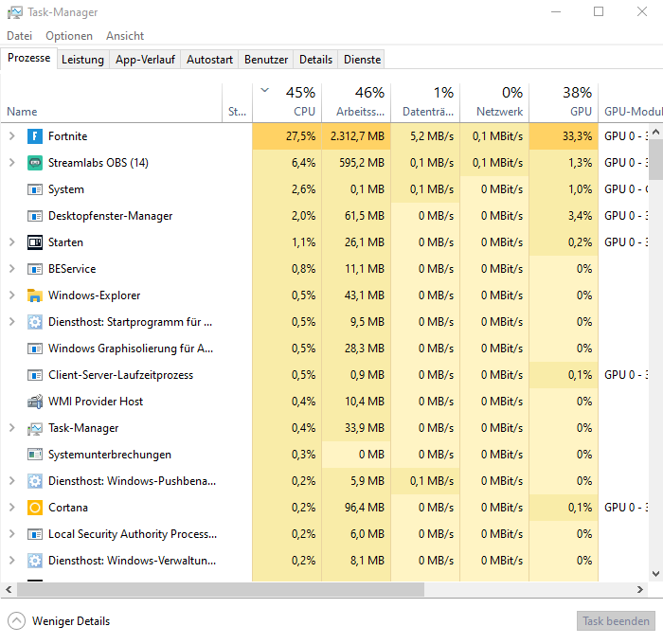Click the horizontal scrollbar at the bottom
The image size is (663, 644).
click(218, 589)
